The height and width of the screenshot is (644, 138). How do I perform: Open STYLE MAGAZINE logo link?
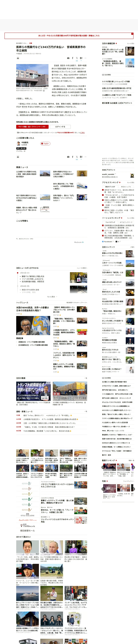tap(28, 515)
